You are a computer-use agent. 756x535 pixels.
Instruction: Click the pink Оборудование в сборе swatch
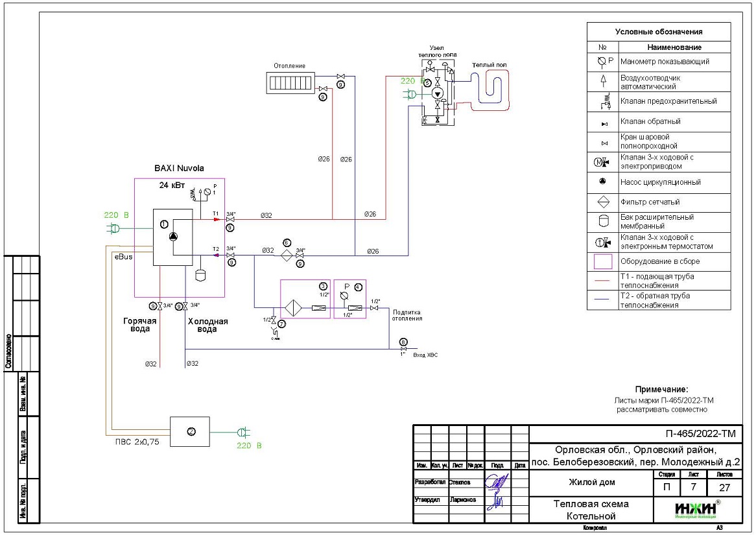(602, 262)
